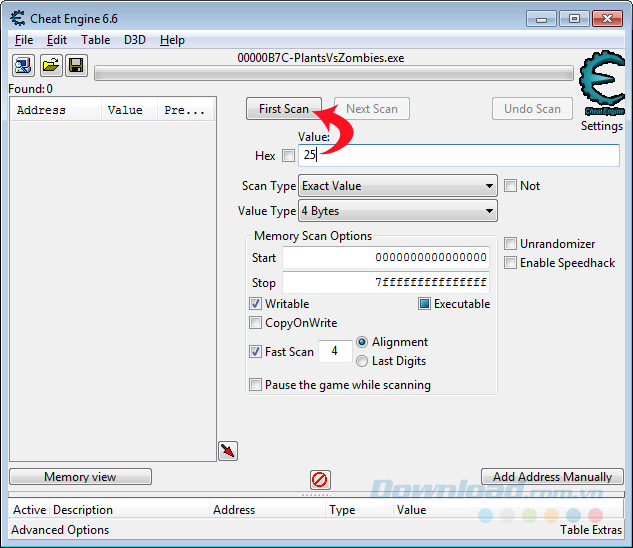The image size is (633, 548).
Task: Click the Found: 0 text
Action: (31, 89)
